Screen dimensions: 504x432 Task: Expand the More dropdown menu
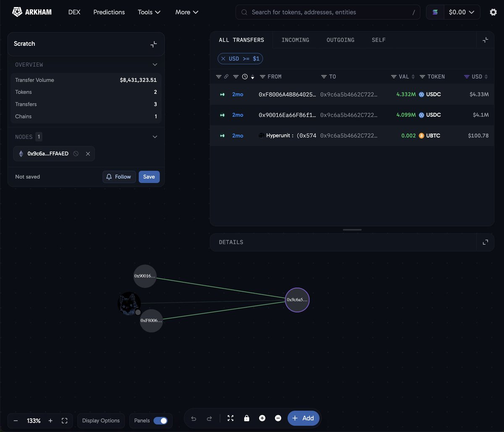coord(187,12)
